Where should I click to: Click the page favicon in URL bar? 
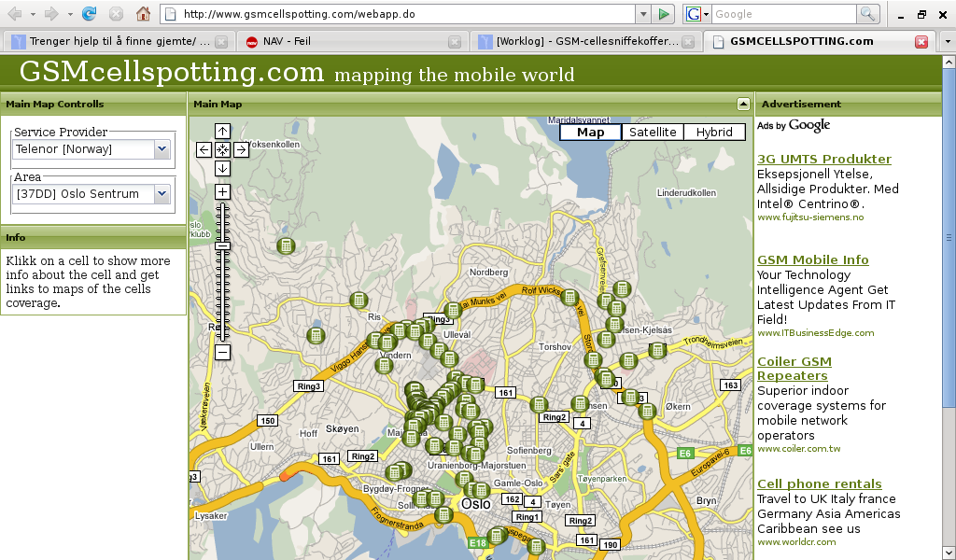[x=172, y=13]
